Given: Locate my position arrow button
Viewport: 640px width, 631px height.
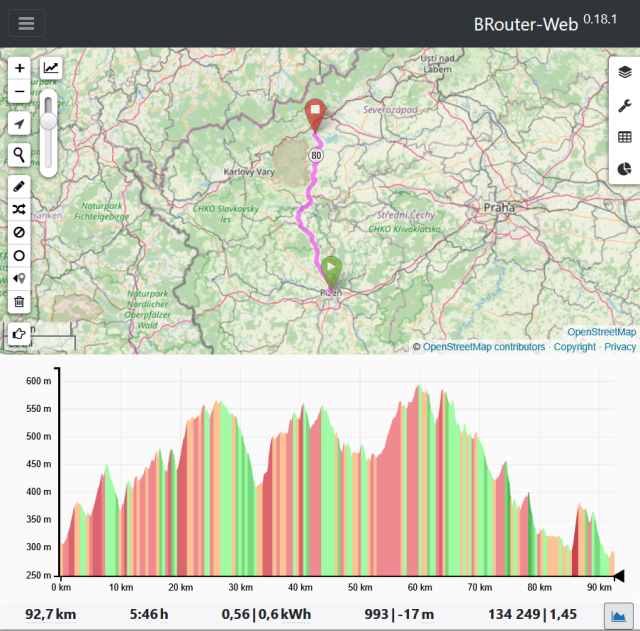Looking at the screenshot, I should tap(19, 124).
